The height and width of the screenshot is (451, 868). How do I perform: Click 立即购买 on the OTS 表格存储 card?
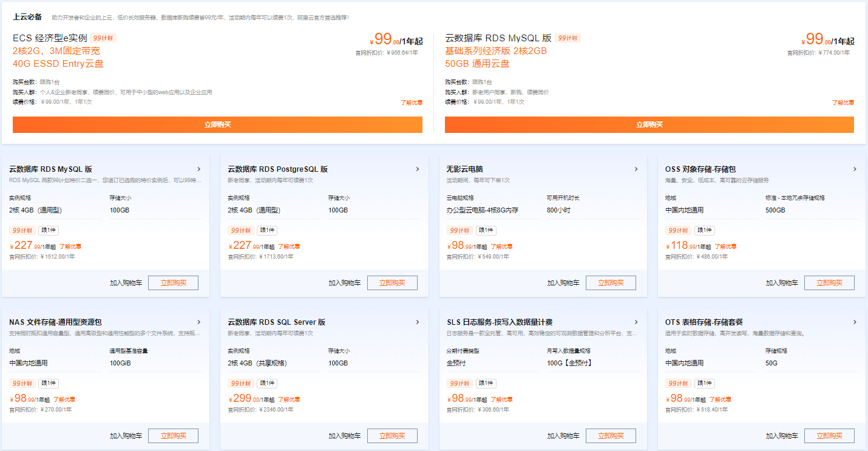829,436
